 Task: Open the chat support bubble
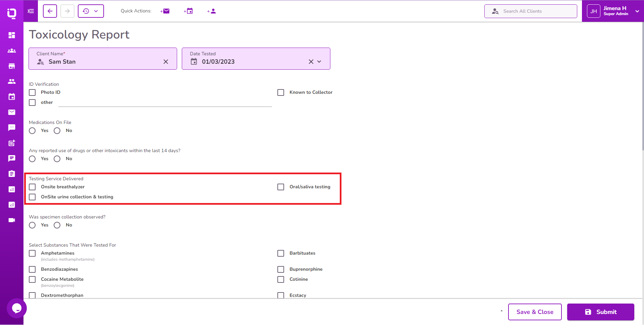(x=16, y=308)
